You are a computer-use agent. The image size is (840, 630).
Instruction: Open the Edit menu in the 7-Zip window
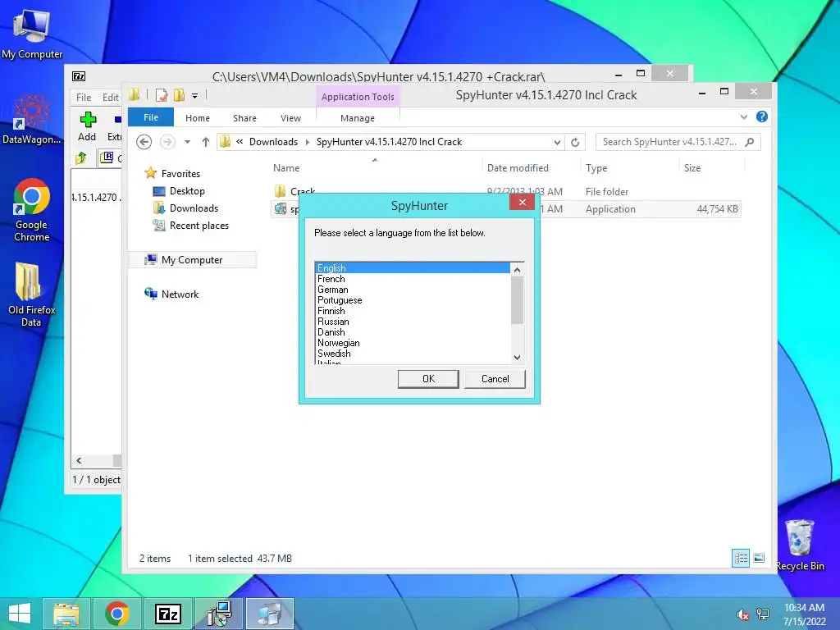point(111,97)
